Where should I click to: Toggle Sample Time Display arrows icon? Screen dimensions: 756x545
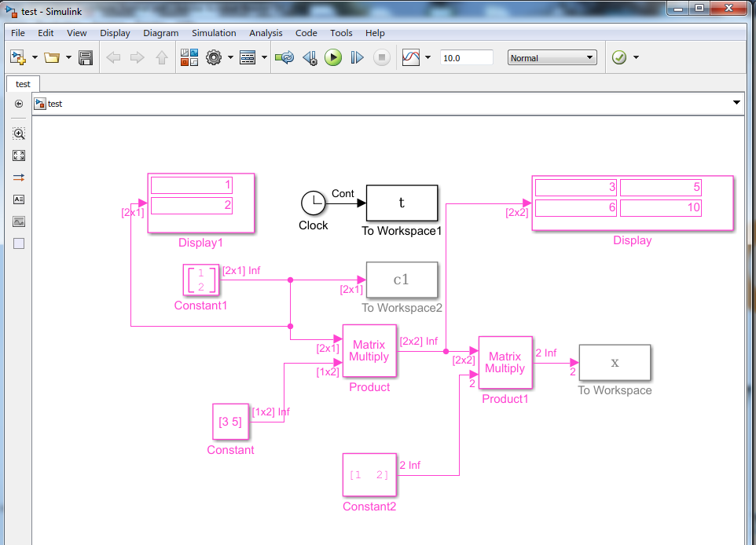19,177
